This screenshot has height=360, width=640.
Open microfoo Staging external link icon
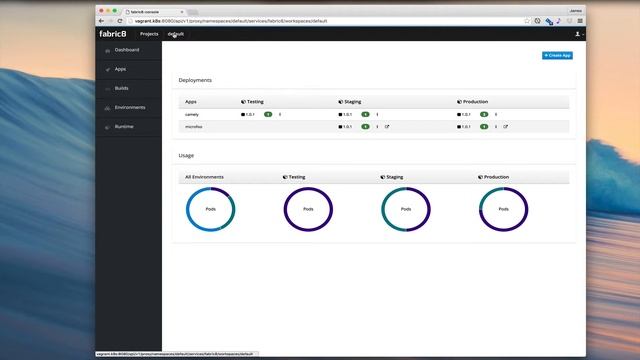387,127
